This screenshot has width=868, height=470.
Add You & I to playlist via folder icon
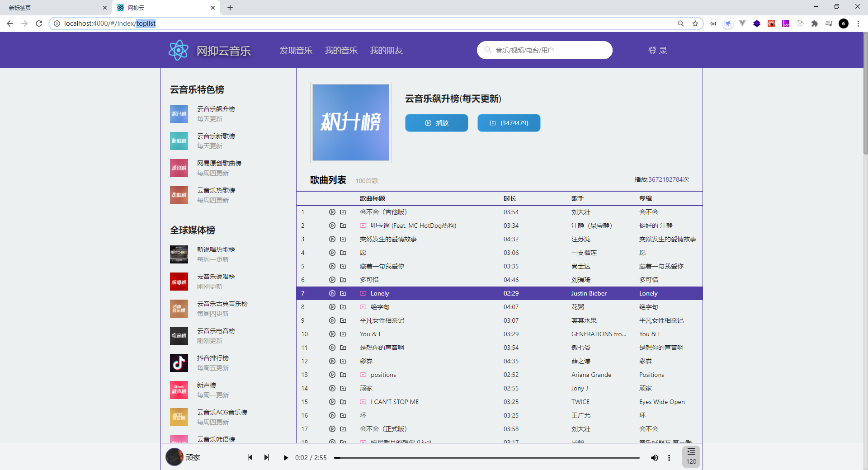tap(343, 334)
